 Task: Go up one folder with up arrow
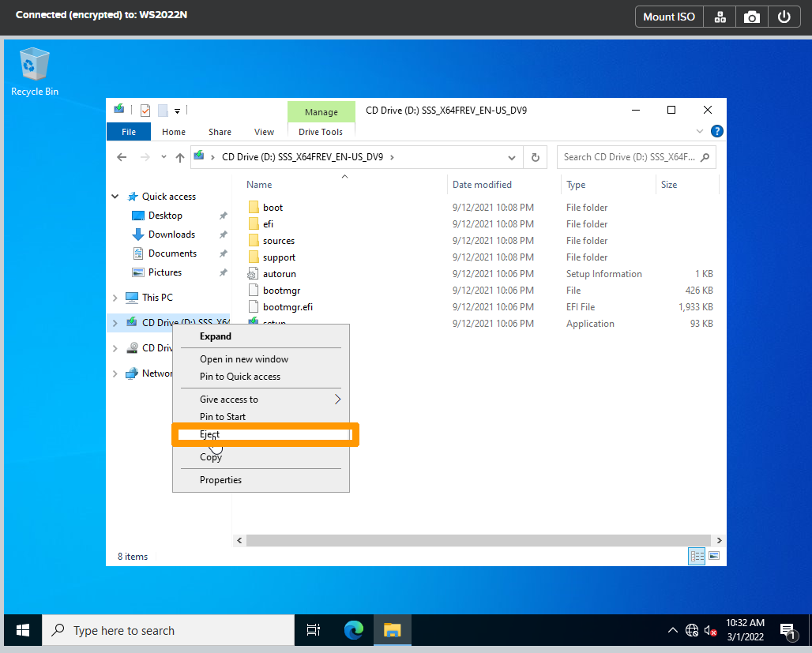point(180,157)
